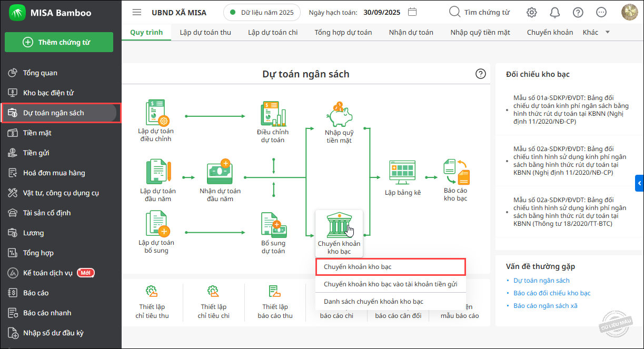Open Bổ sung dự toán icon
This screenshot has width=644, height=349.
click(273, 225)
